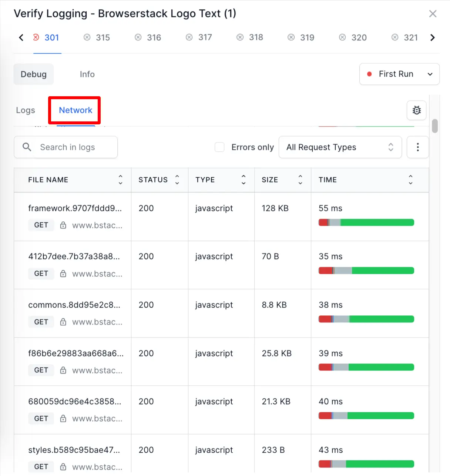Sort table by File Name column arrows

[120, 180]
